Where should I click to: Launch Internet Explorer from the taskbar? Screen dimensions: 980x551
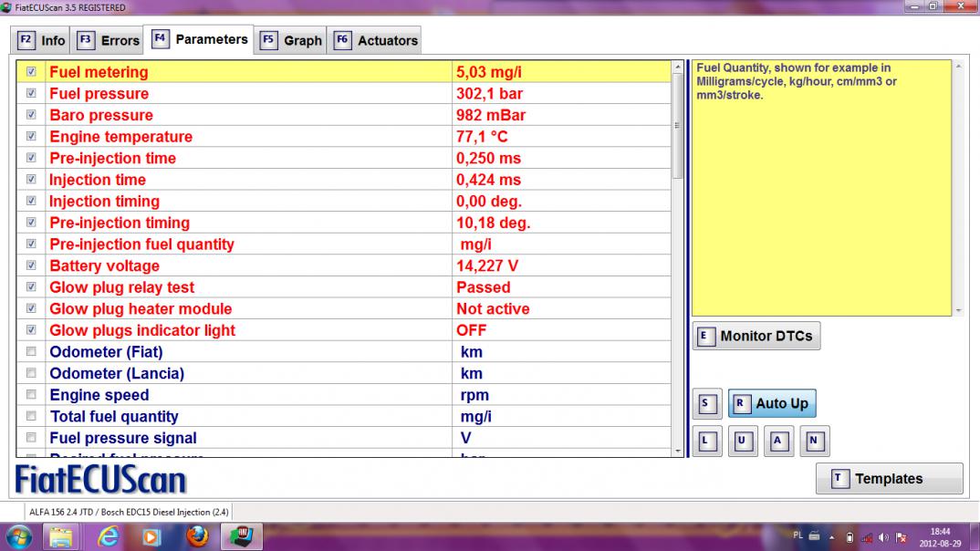tap(108, 537)
